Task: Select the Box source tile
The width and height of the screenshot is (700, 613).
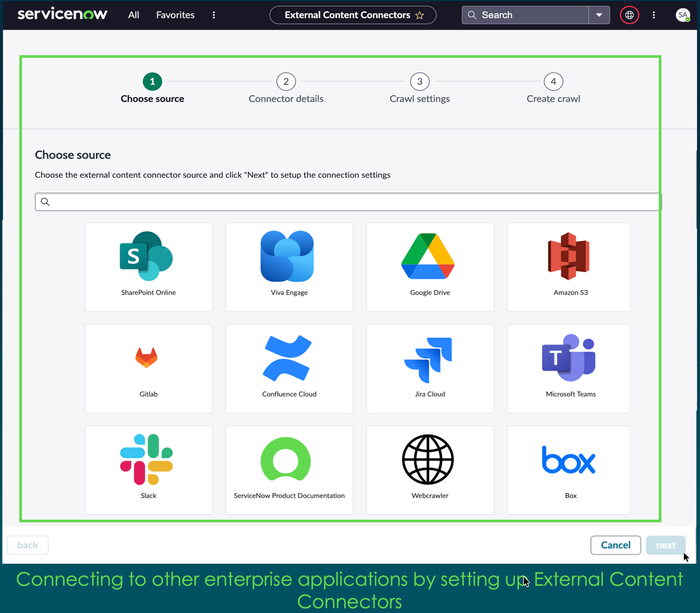Action: [568, 470]
